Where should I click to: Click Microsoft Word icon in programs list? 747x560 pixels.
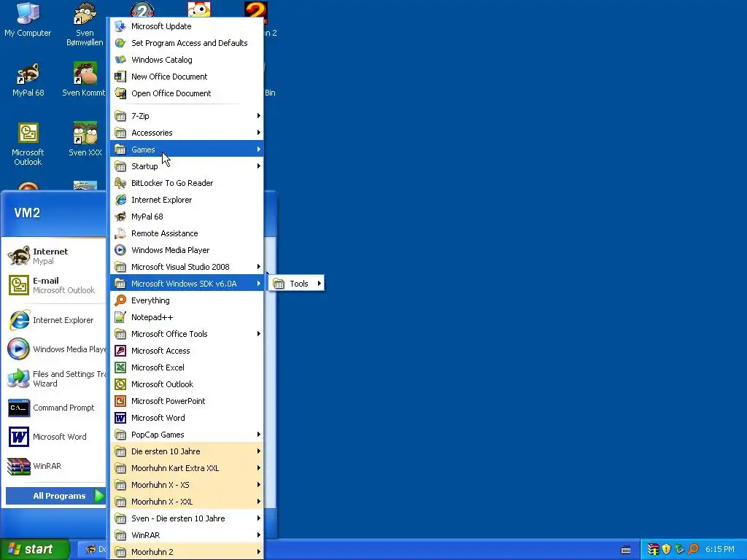(120, 418)
